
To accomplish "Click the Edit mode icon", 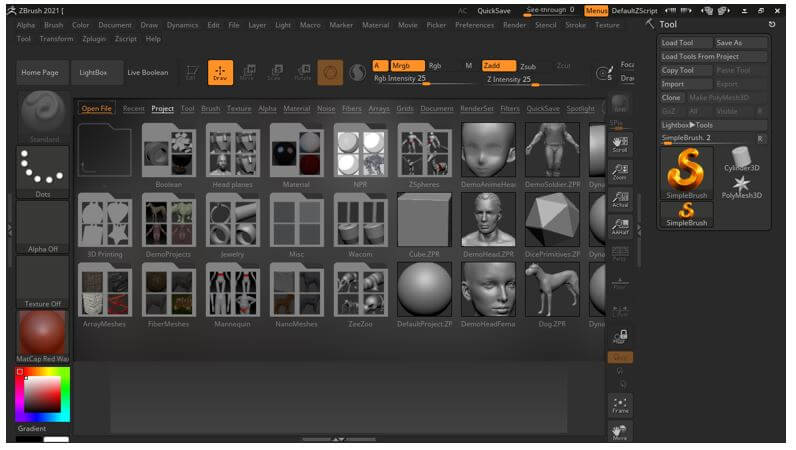I will tap(191, 72).
